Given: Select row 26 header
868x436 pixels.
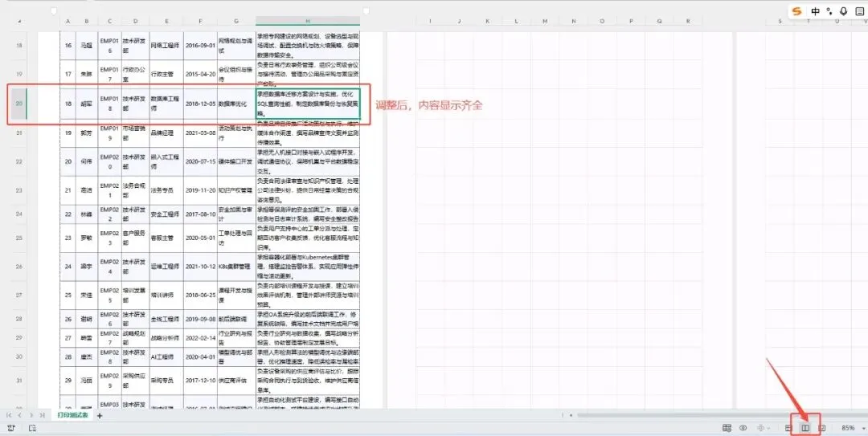Looking at the screenshot, I should tap(19, 267).
